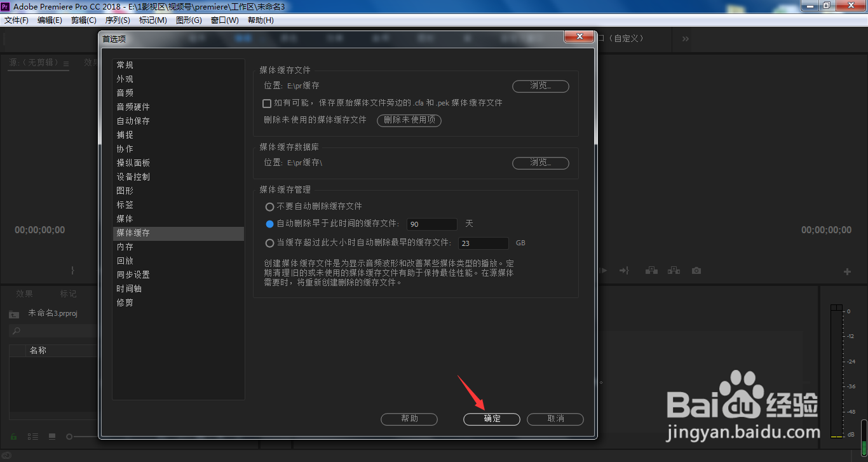Select 音频硬件 in preferences list
The height and width of the screenshot is (462, 868).
[x=179, y=107]
